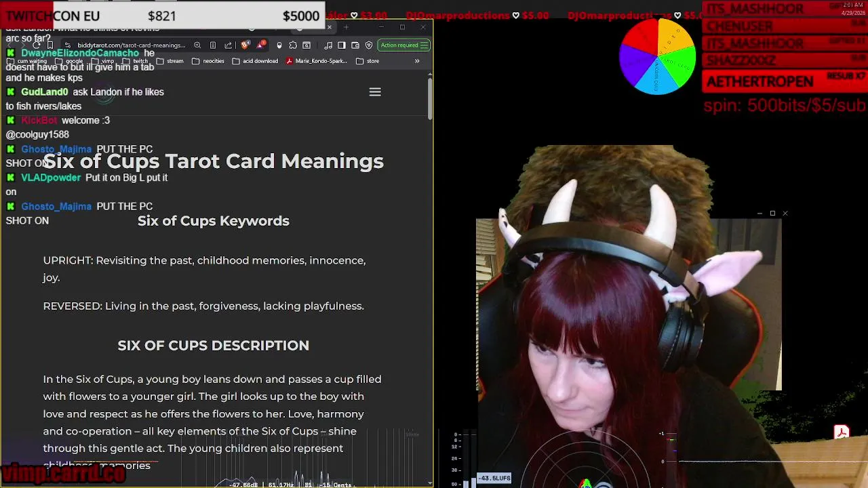Click the @coolguy1588 mention in chat
Viewport: 868px width, 488px height.
coord(37,135)
